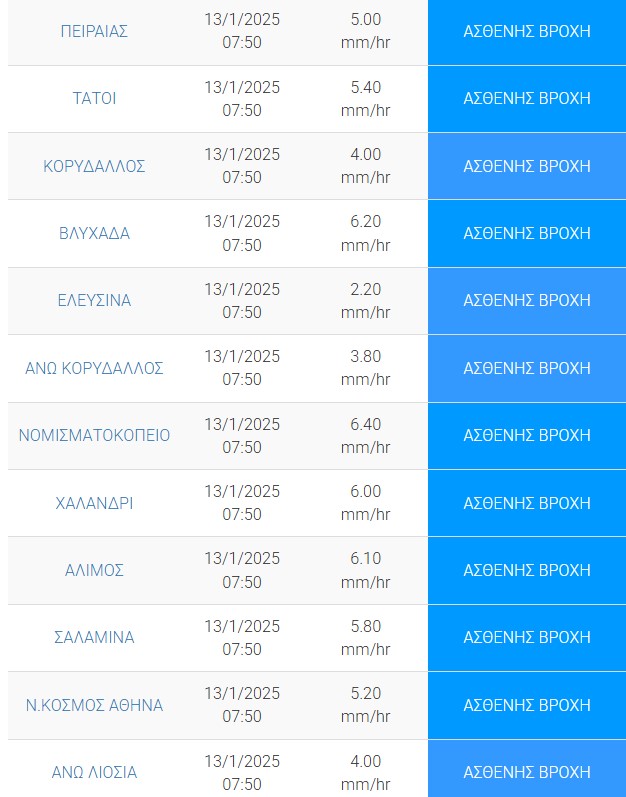
Task: Open the ΠΕΙΡΑΙΑΣ station link
Action: [94, 31]
